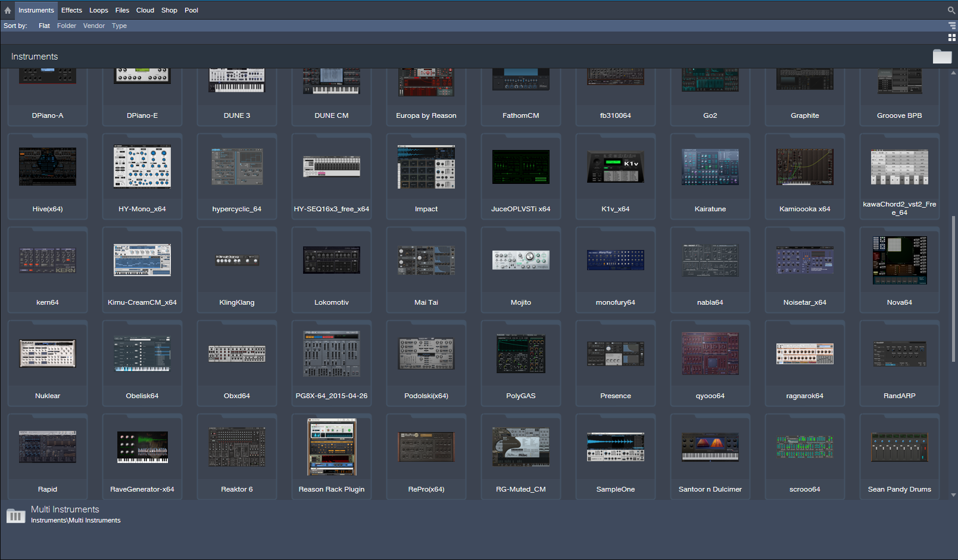Pick RaveGenerator-x64 instrument
The height and width of the screenshot is (560, 958).
click(x=142, y=456)
